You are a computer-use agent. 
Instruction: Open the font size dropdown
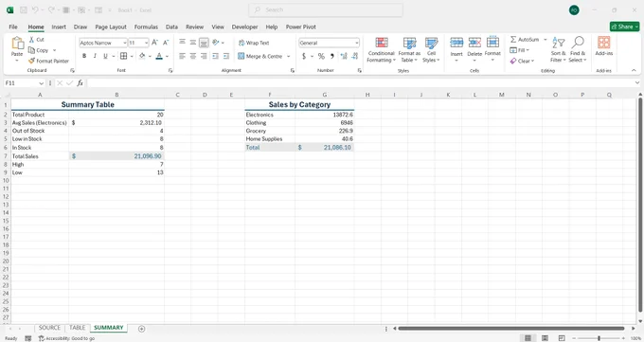146,43
